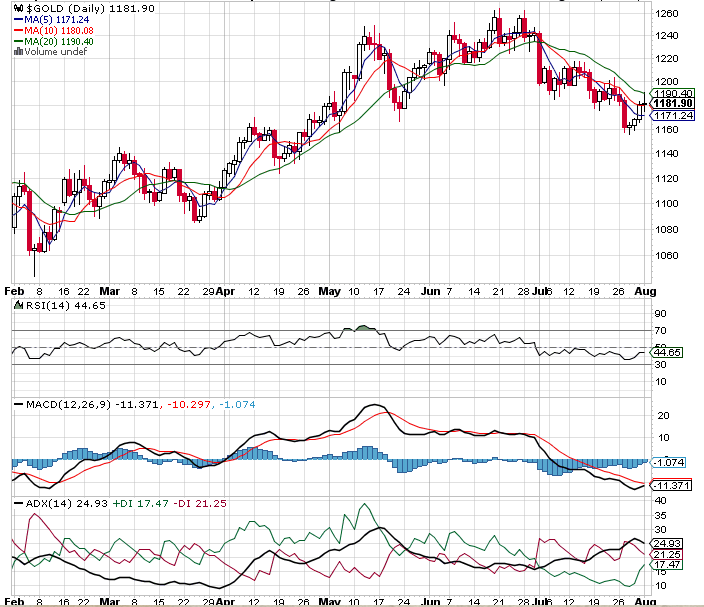Click the MA(10) 1180.08 legend entry

pyautogui.click(x=54, y=31)
